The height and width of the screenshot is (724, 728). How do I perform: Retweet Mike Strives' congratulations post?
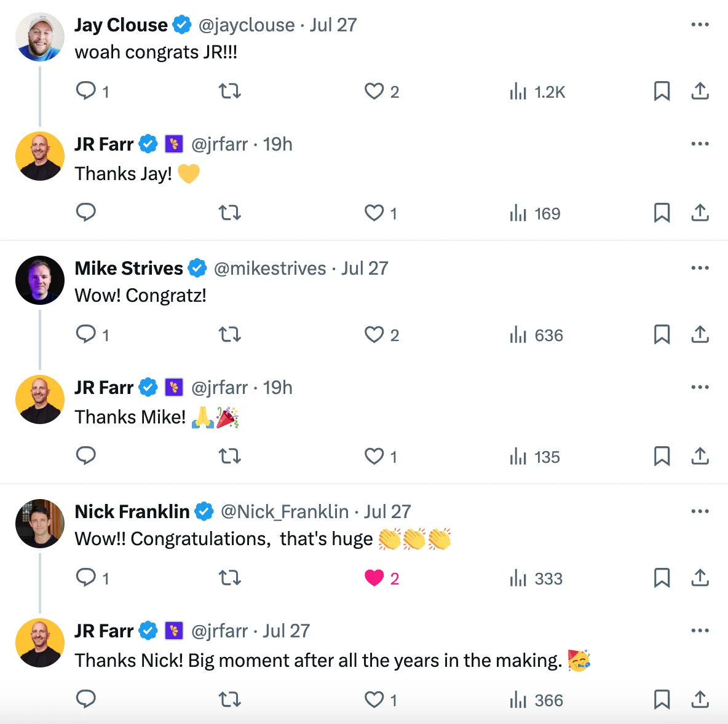(x=229, y=335)
